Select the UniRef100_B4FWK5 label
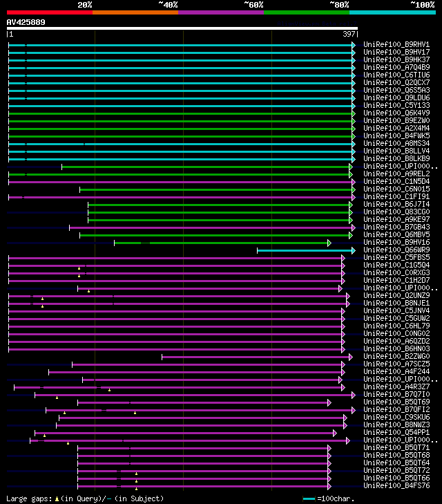Image resolution: width=442 pixels, height=504 pixels. click(x=396, y=136)
